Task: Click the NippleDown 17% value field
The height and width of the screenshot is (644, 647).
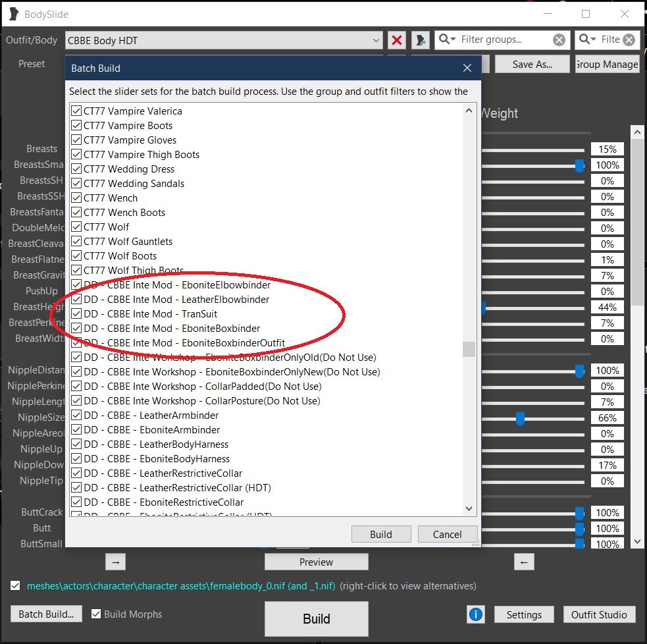Action: click(x=608, y=466)
